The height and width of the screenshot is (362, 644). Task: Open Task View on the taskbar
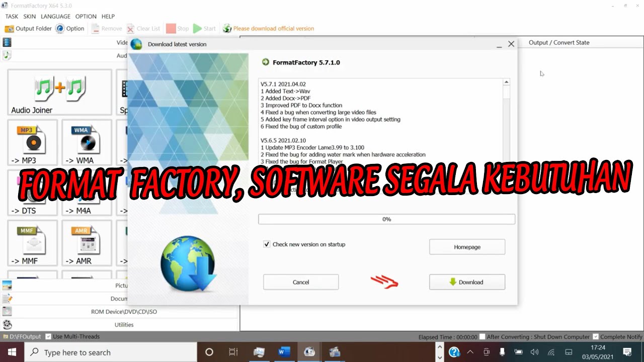tap(233, 352)
